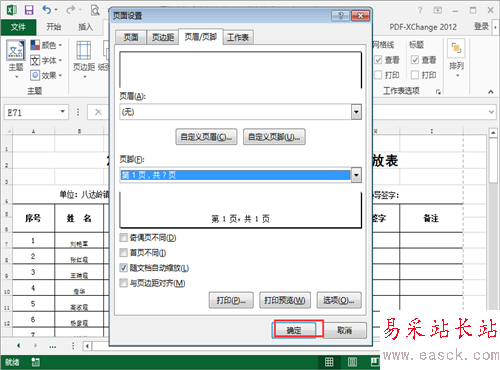
Task: Switch to Page Break Preview in status bar
Action: [x=375, y=362]
